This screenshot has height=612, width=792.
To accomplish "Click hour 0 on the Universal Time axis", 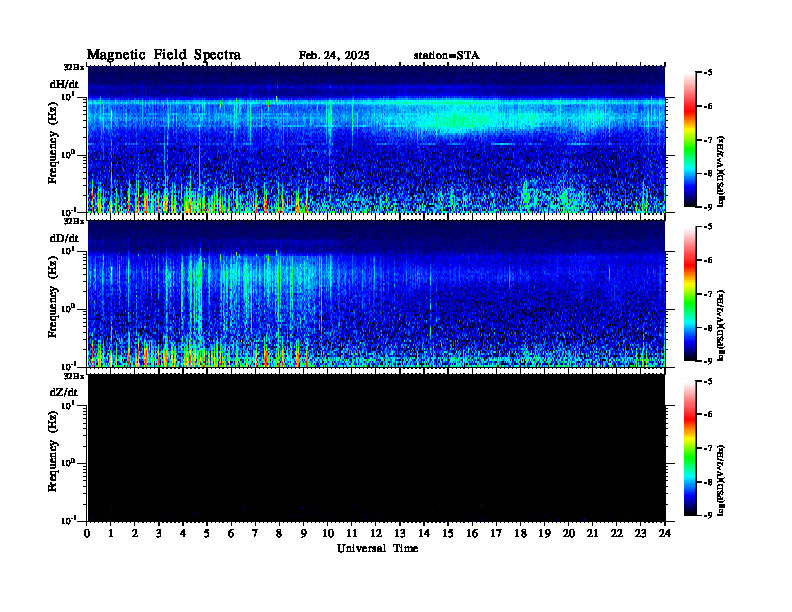I will (87, 533).
